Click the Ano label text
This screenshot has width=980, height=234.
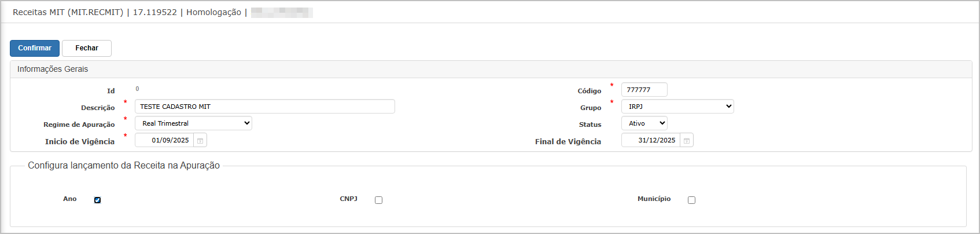tap(69, 199)
